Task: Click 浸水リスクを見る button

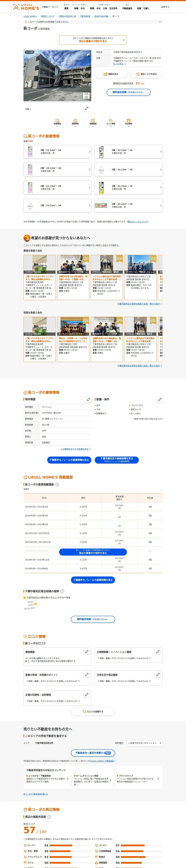Action: (x=146, y=74)
